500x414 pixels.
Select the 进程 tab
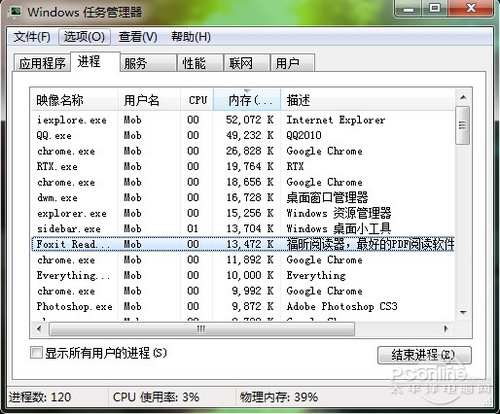(95, 62)
